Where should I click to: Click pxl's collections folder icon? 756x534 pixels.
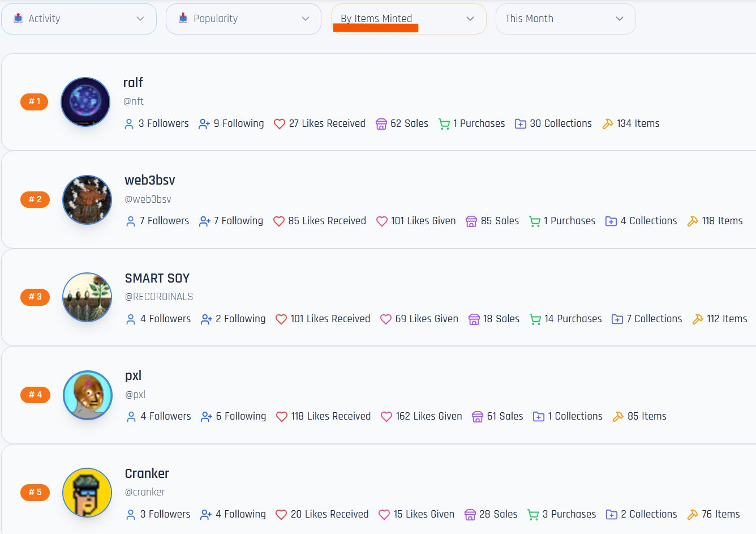pos(539,417)
